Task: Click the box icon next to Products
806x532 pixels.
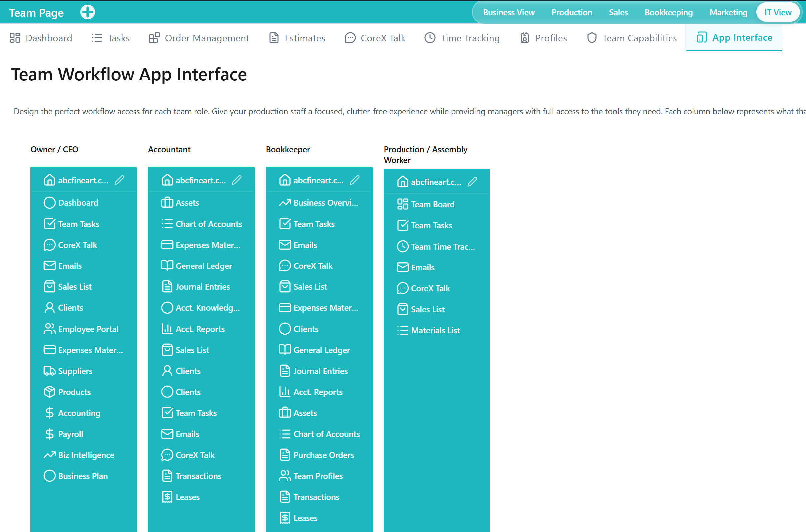Action: click(49, 392)
